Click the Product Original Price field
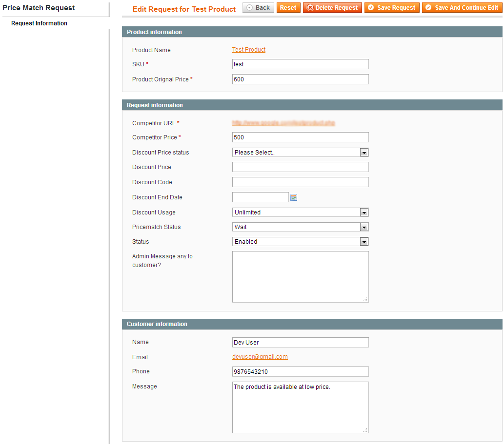This screenshot has height=444, width=504. point(300,79)
